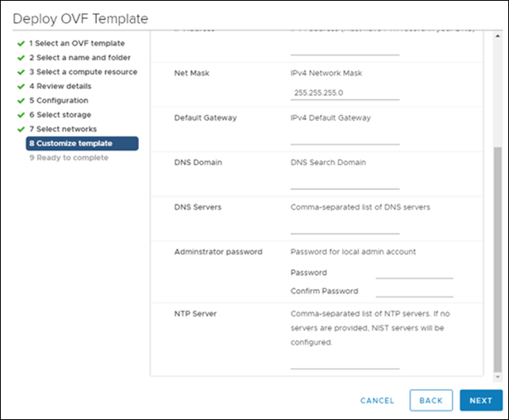This screenshot has height=420, width=509.
Task: Click the DNS Search Domain field
Action: coord(345,183)
